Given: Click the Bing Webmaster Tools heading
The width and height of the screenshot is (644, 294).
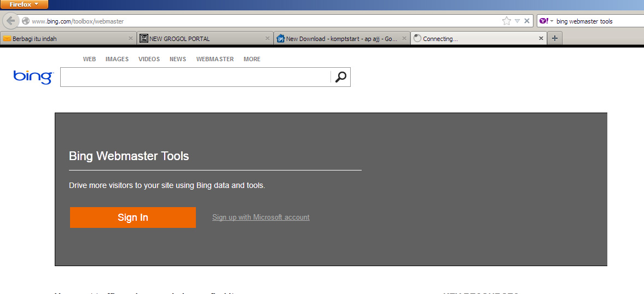Looking at the screenshot, I should click(x=129, y=156).
